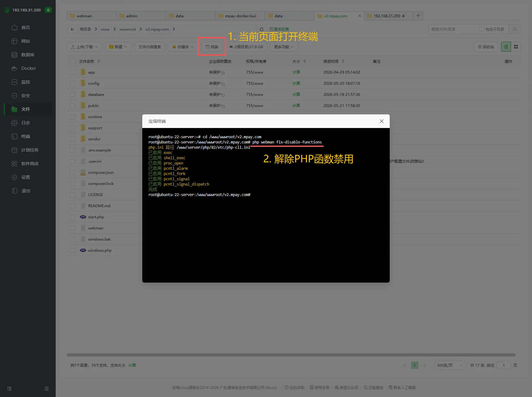The height and width of the screenshot is (397, 532).
Task: Switch to the 192.168.31.200 tab
Action: (388, 16)
